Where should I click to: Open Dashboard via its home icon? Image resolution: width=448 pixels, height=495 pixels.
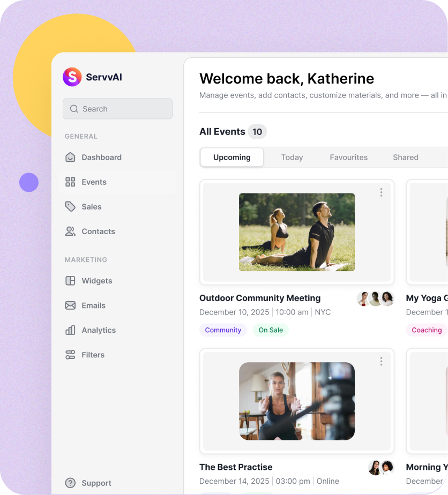pyautogui.click(x=70, y=157)
